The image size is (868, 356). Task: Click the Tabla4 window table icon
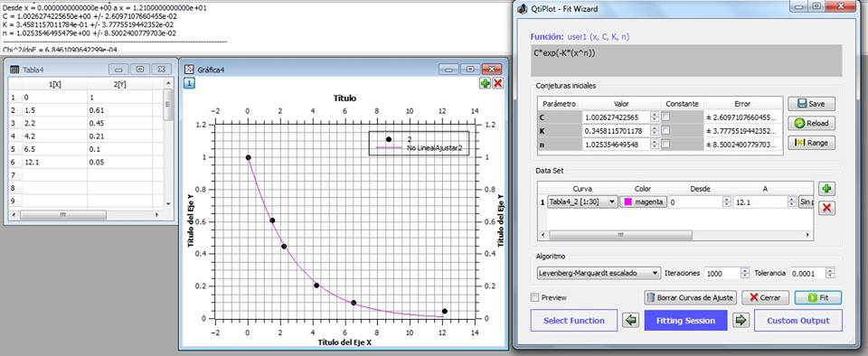pos(14,70)
